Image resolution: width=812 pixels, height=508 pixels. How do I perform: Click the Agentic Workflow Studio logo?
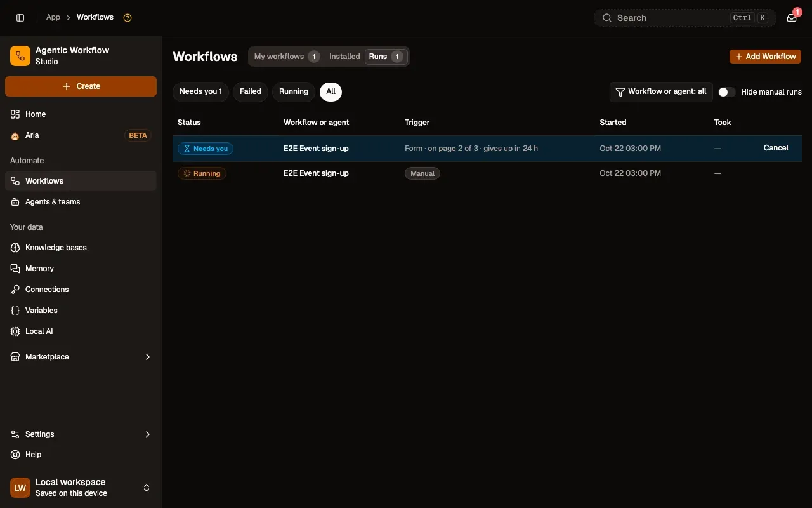20,56
